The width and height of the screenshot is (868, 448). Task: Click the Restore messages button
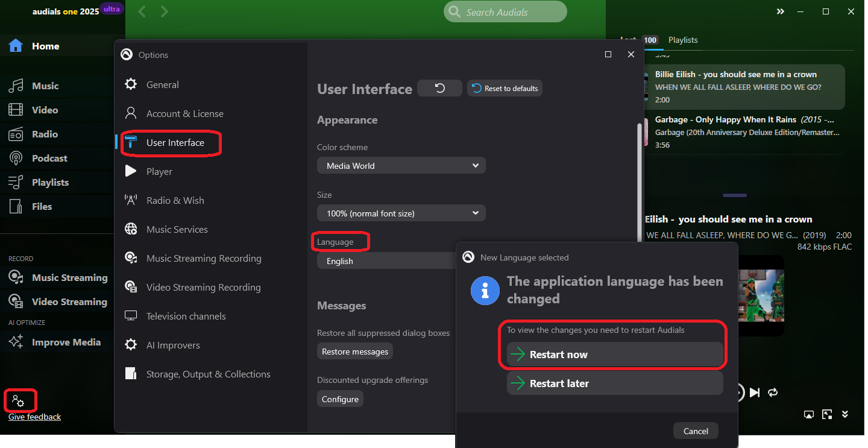point(354,351)
